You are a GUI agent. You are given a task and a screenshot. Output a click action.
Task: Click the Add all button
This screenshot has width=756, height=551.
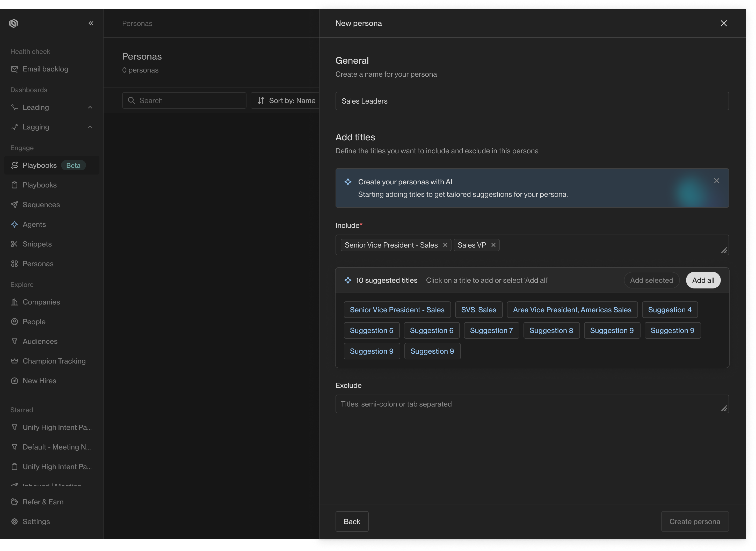pos(703,280)
